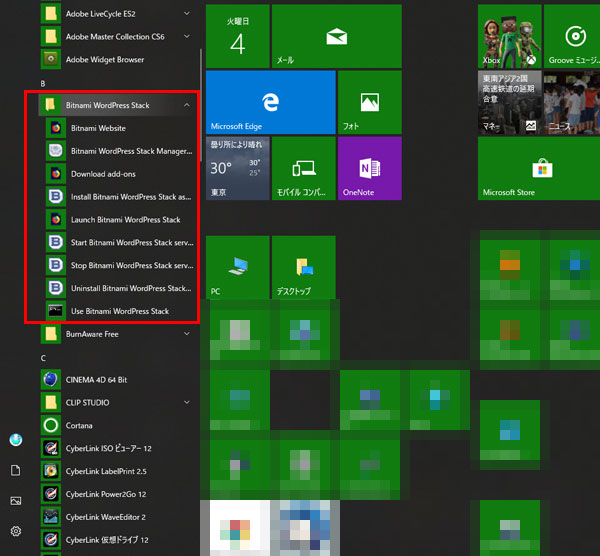Stop Bitnami WordPress Stack service
The height and width of the screenshot is (556, 600).
pyautogui.click(x=119, y=266)
